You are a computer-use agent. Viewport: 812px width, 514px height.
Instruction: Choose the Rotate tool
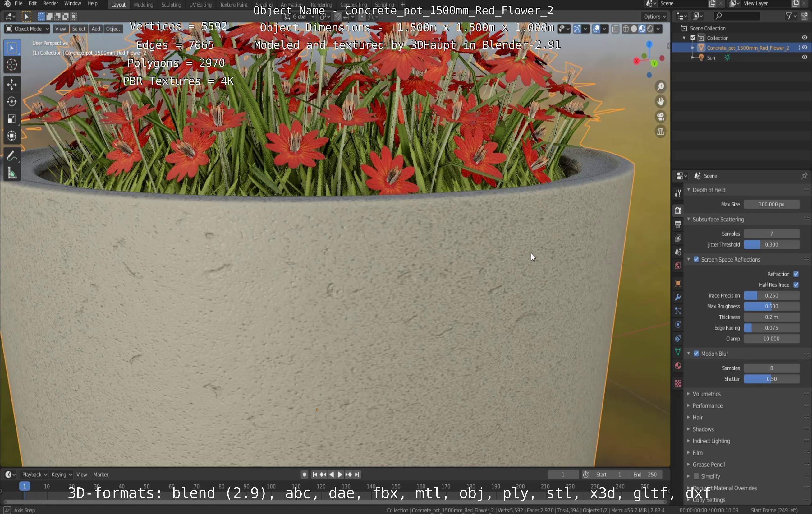click(12, 102)
